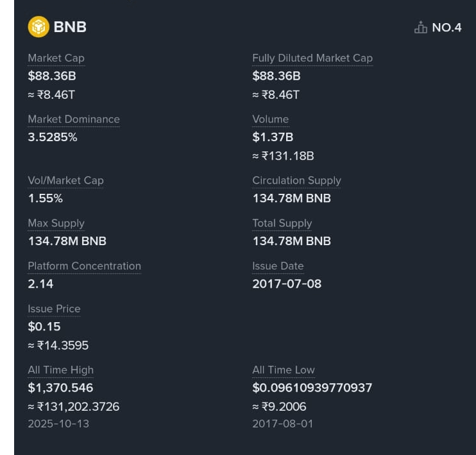Click the BNB coin logo icon
This screenshot has height=455, width=476.
(x=38, y=27)
